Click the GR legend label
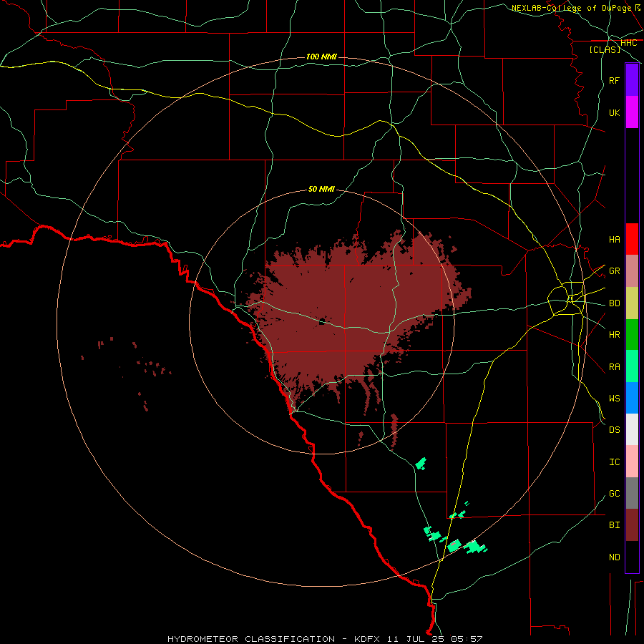 pos(614,271)
